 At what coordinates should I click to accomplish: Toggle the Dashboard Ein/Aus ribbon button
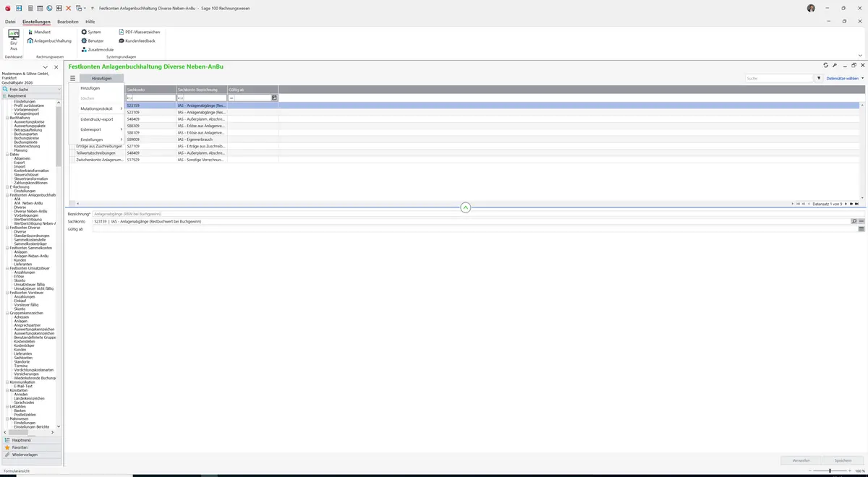point(13,40)
